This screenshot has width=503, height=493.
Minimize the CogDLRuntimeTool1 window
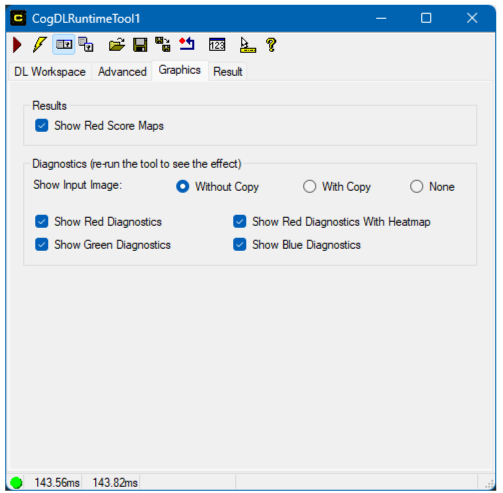coord(381,18)
